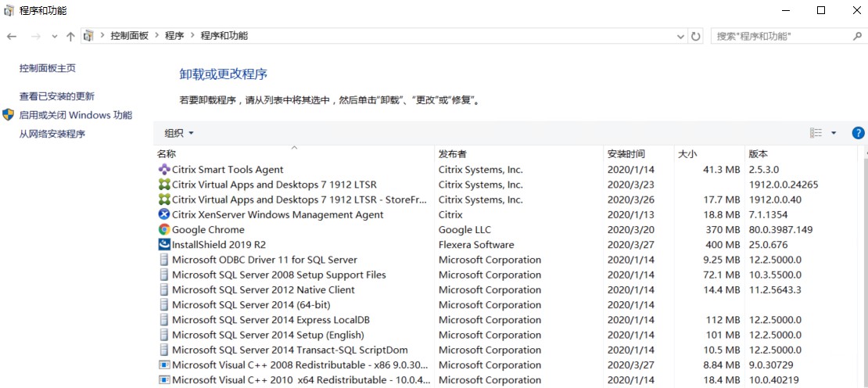This screenshot has height=388, width=868.
Task: Open recent locations dropdown beside forward arrow
Action: [x=54, y=36]
